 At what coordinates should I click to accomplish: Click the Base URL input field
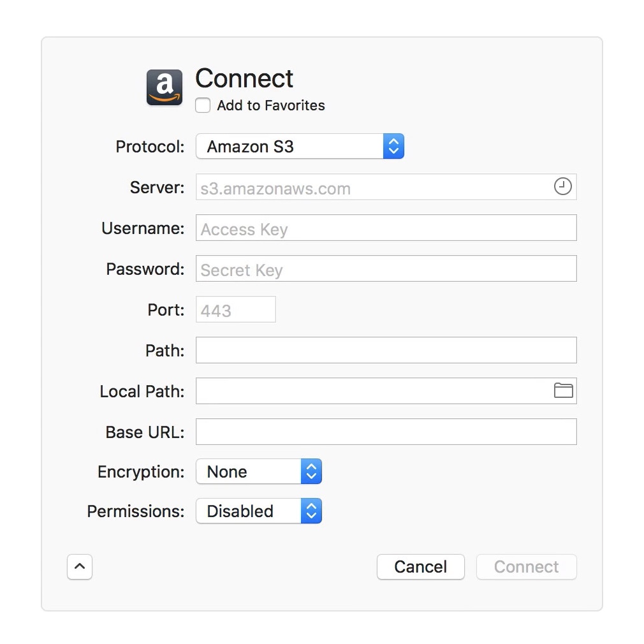tap(386, 432)
